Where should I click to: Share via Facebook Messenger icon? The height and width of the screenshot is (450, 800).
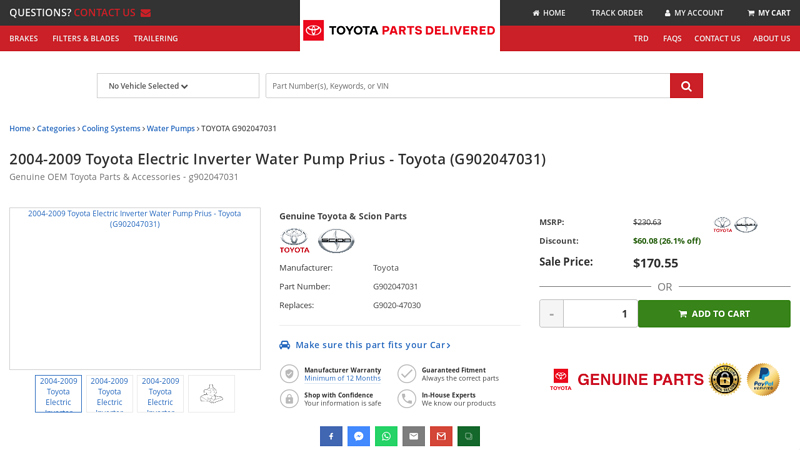click(x=359, y=436)
